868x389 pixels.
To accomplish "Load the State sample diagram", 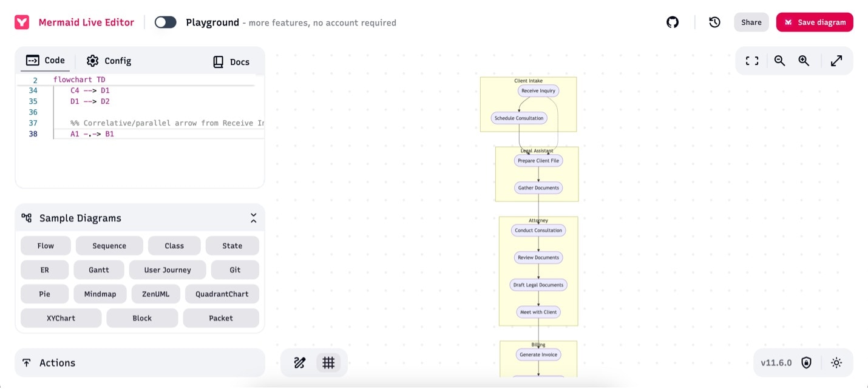I will tap(232, 246).
